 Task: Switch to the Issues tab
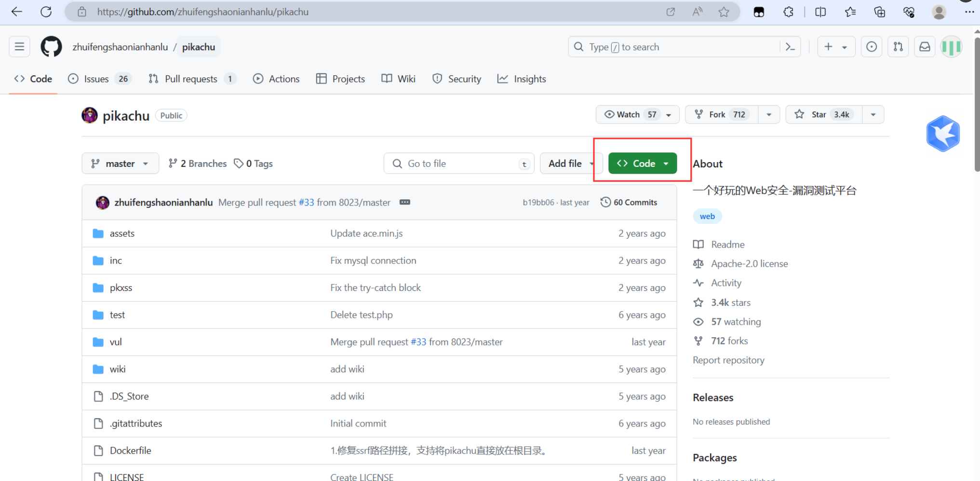[x=100, y=79]
